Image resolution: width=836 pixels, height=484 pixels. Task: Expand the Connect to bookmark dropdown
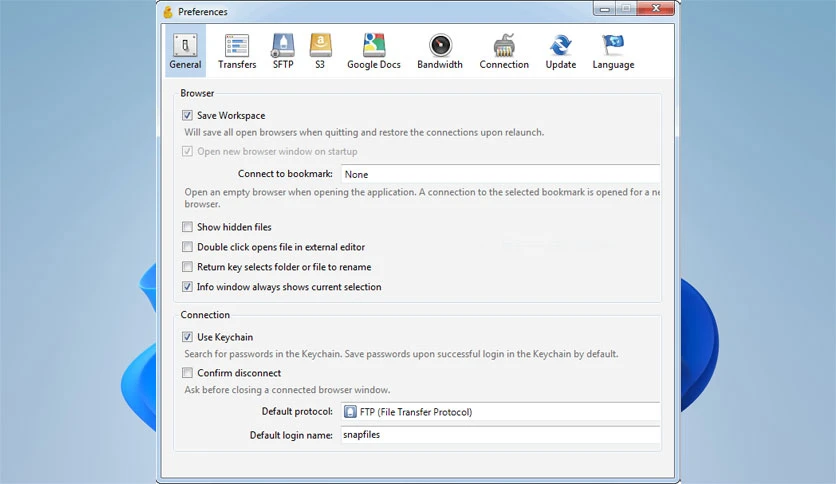click(501, 174)
